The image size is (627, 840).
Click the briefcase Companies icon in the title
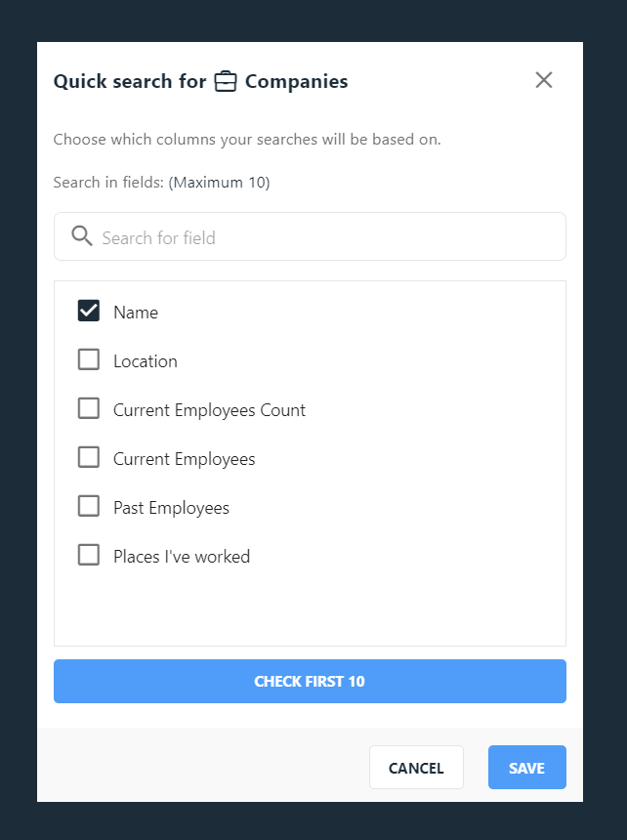[x=226, y=81]
